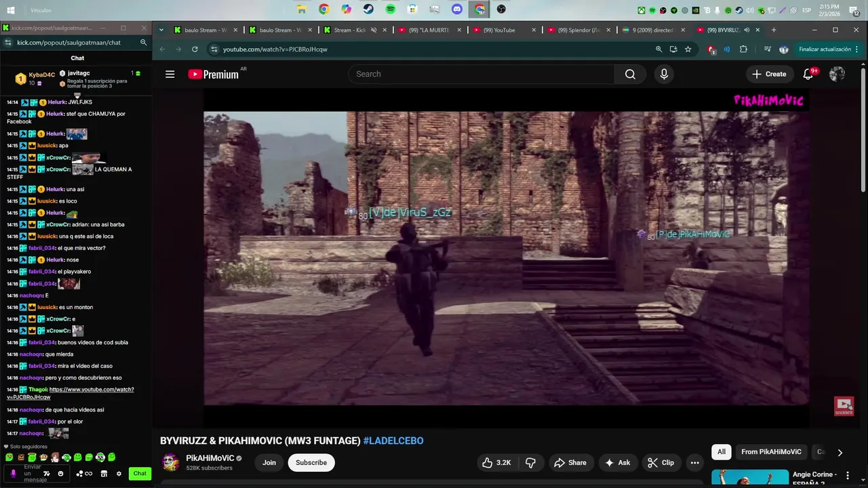Switch to Splendor tab
The width and height of the screenshot is (868, 488).
[x=579, y=30]
